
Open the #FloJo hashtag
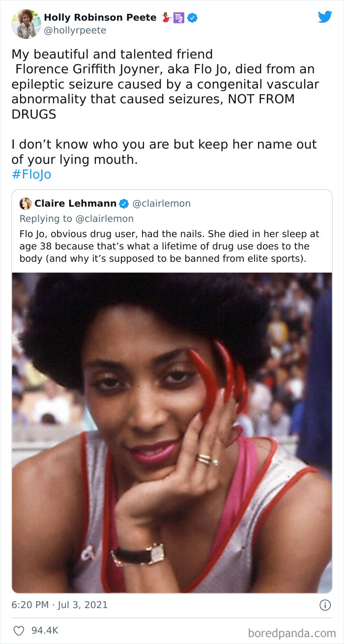(x=31, y=175)
